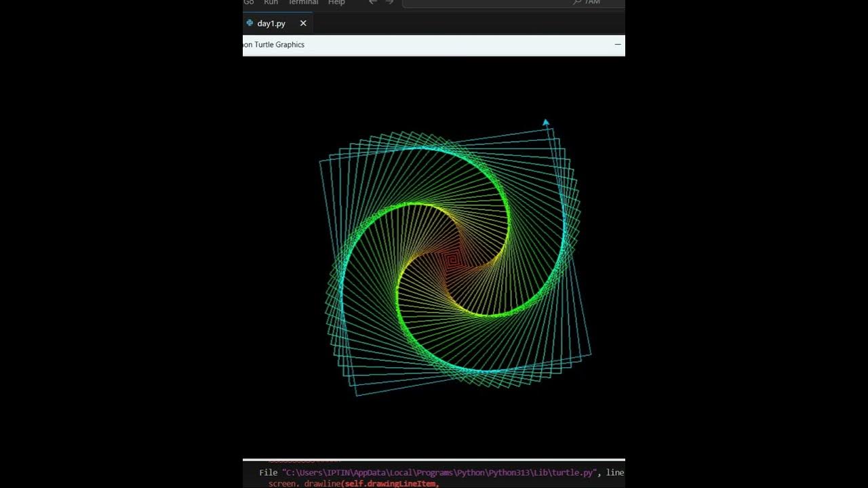The image size is (868, 488).
Task: Minimize the Turtle Graphics window
Action: [x=618, y=45]
